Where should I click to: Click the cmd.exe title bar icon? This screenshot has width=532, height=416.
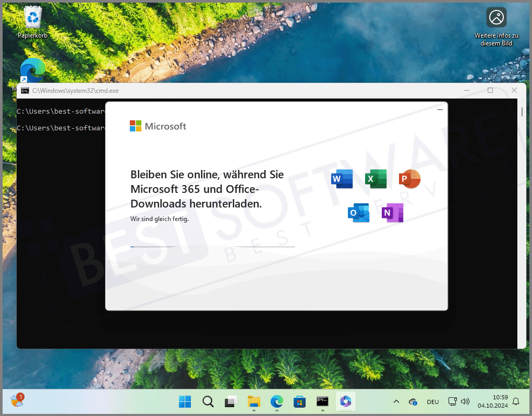click(x=25, y=91)
